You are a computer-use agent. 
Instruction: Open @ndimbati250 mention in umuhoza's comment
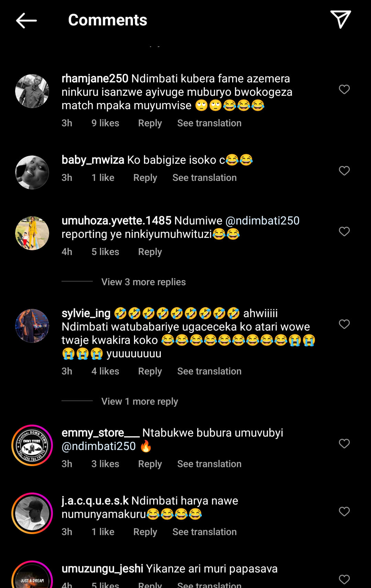(262, 221)
